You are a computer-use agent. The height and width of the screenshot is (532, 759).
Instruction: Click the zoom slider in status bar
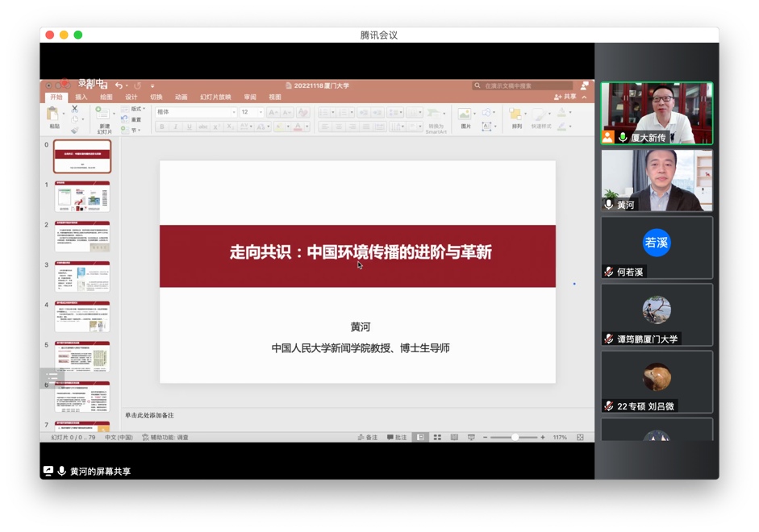(x=514, y=438)
